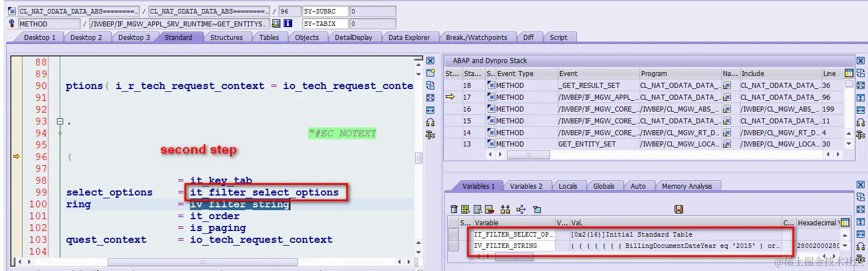Maximize the ABAP stack tool to full screen
The height and width of the screenshot is (271, 868).
(x=861, y=85)
